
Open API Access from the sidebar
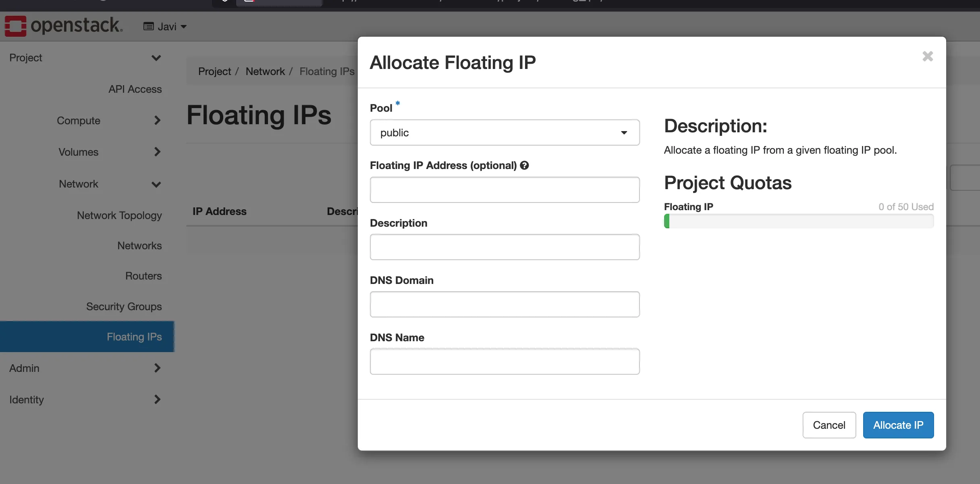tap(135, 89)
